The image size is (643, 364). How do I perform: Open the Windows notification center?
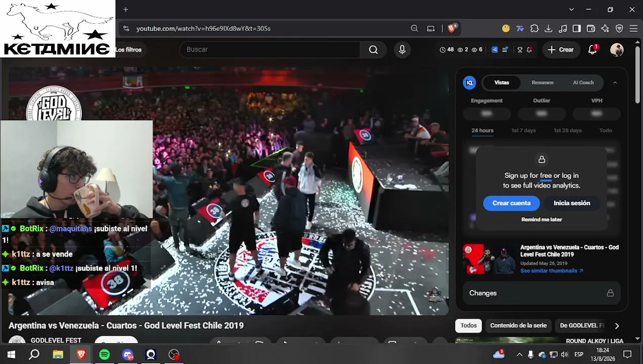pos(627,354)
